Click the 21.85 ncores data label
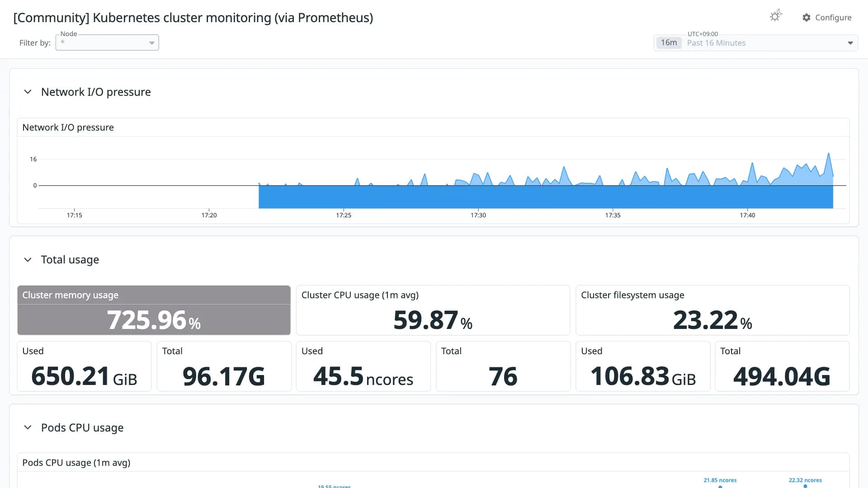 pos(720,480)
